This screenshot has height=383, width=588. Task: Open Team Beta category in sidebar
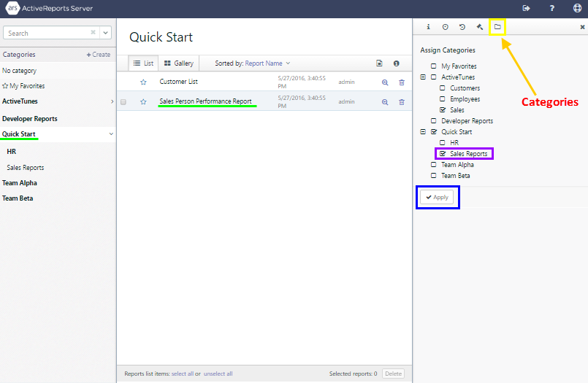(18, 198)
